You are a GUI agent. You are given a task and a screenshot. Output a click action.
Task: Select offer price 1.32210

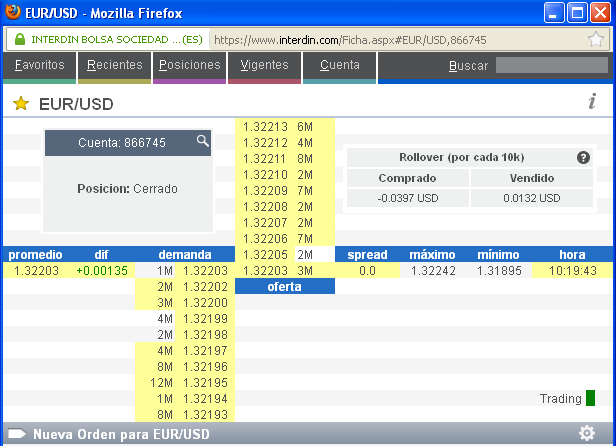click(265, 174)
